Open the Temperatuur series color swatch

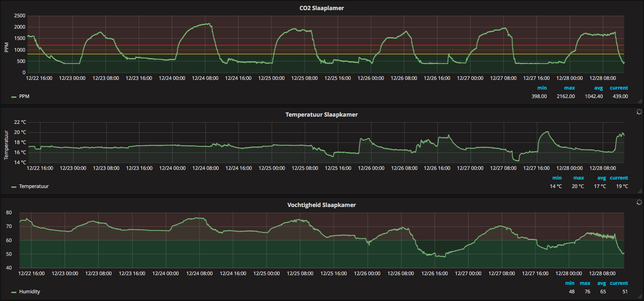pyautogui.click(x=14, y=187)
